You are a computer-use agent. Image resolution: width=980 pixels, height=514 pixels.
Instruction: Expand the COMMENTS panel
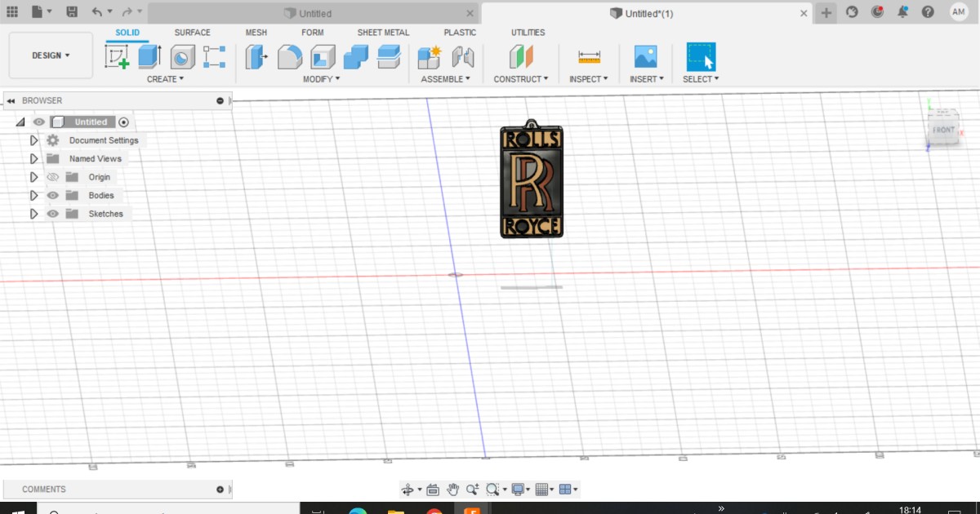click(220, 490)
